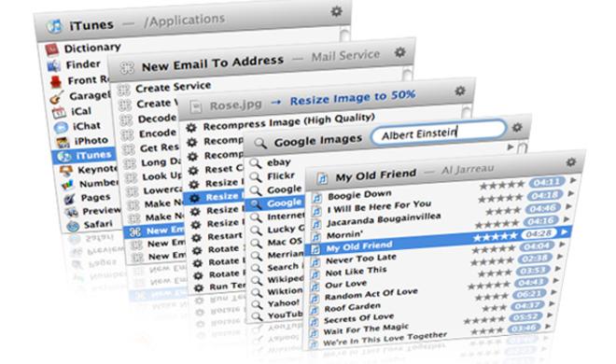Click the magnifier icon beside ebay
616x364 pixels.
(255, 162)
